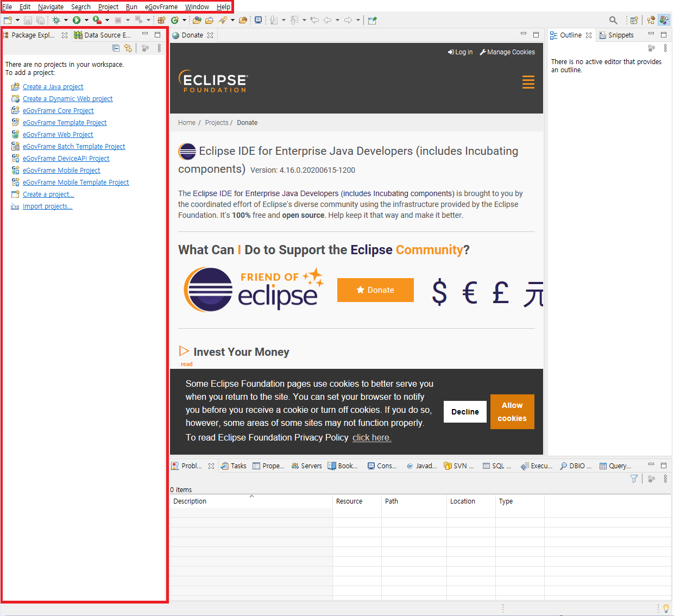Click the Create a Java project link
Viewport: 674px width, 616px height.
coord(53,87)
